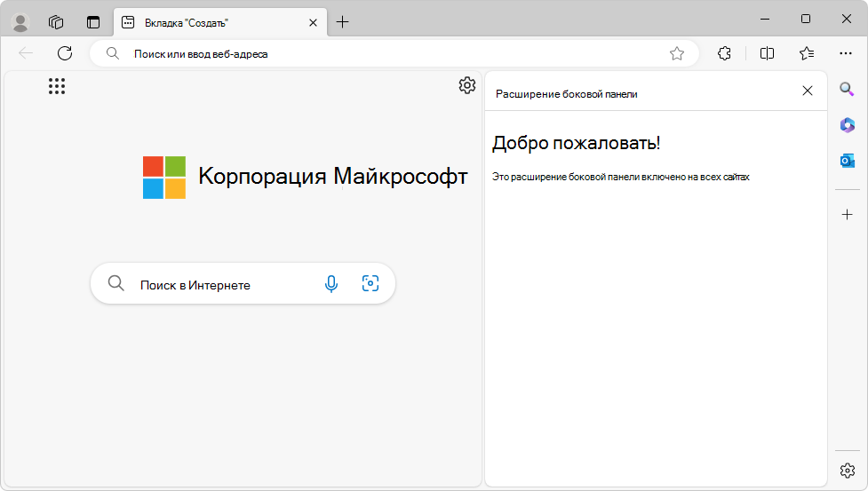The width and height of the screenshot is (868, 491).
Task: Open the user profile avatar
Action: pos(20,22)
